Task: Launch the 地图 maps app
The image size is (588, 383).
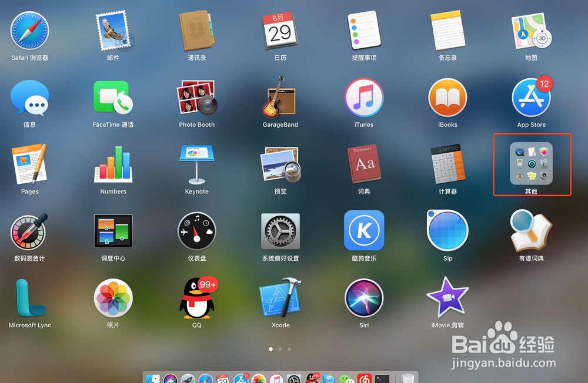Action: pos(532,31)
